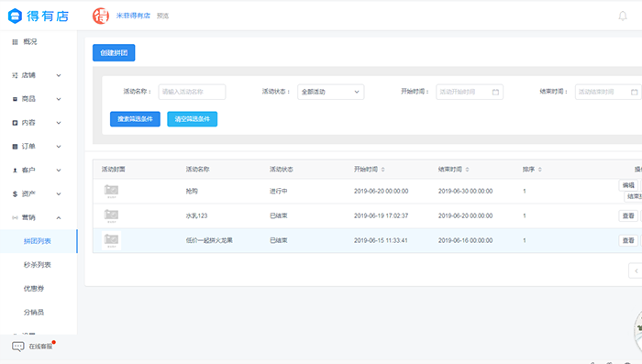Click the previous page arrow
Image resolution: width=642 pixels, height=364 pixels.
[636, 271]
